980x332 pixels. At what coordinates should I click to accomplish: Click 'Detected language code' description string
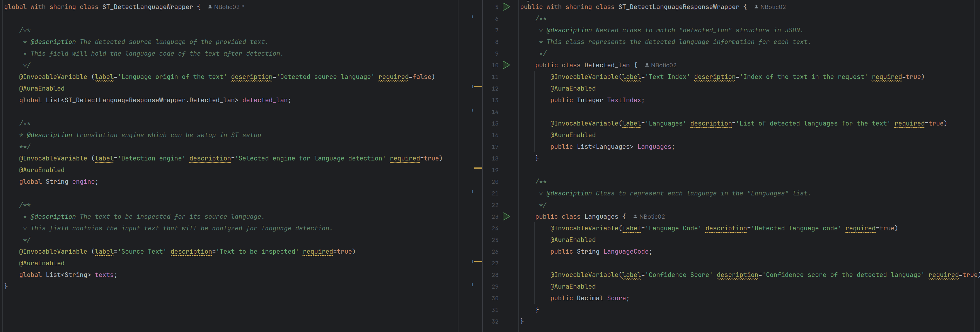796,228
